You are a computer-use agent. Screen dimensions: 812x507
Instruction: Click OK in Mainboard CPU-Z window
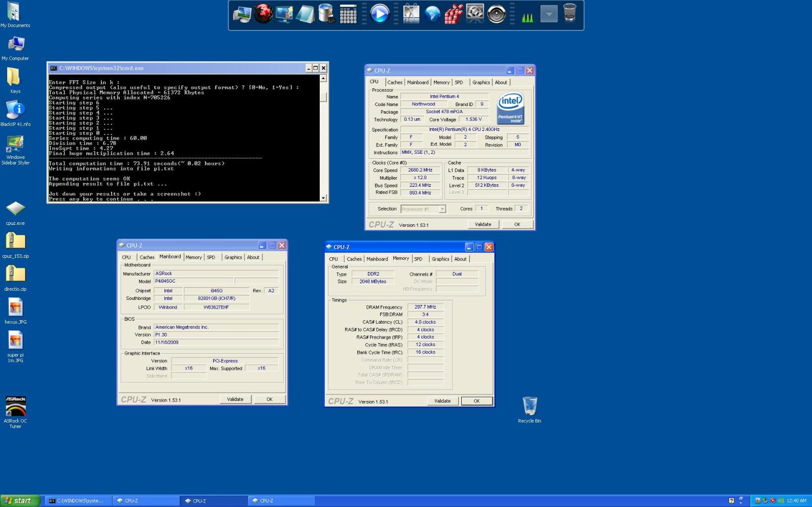(x=269, y=399)
